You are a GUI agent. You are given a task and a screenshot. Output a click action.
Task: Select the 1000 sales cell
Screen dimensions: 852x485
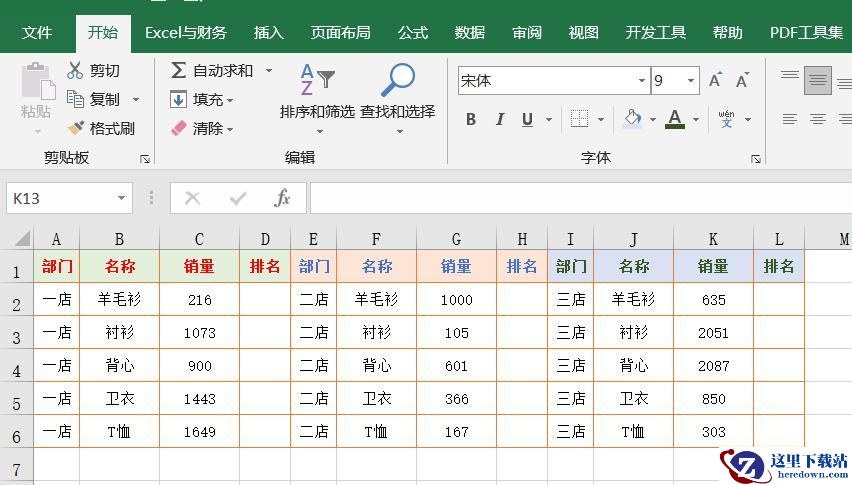click(456, 299)
